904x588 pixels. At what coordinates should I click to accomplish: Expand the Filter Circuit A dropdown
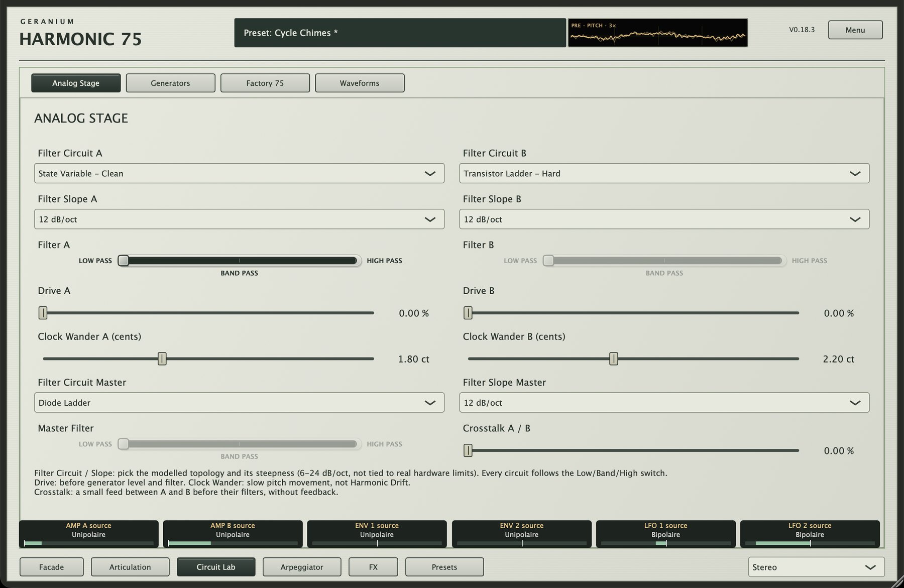239,173
